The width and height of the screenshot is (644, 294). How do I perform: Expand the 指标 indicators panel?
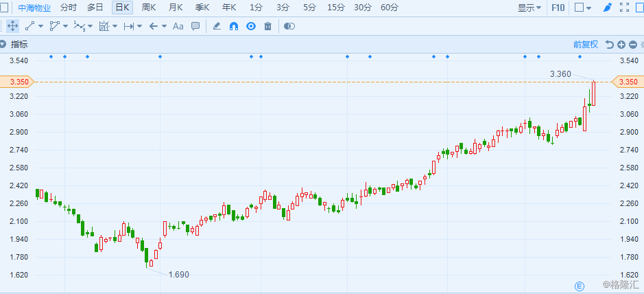coord(15,45)
